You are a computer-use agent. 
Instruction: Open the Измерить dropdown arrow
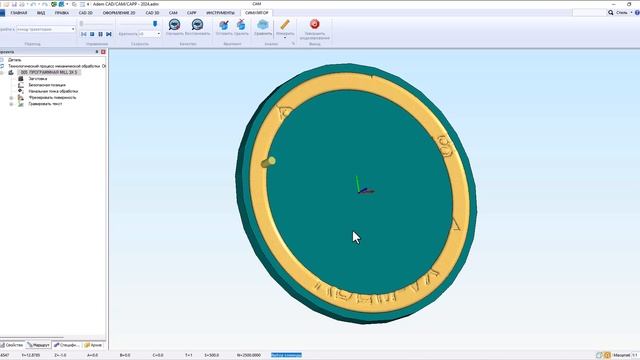coord(285,38)
